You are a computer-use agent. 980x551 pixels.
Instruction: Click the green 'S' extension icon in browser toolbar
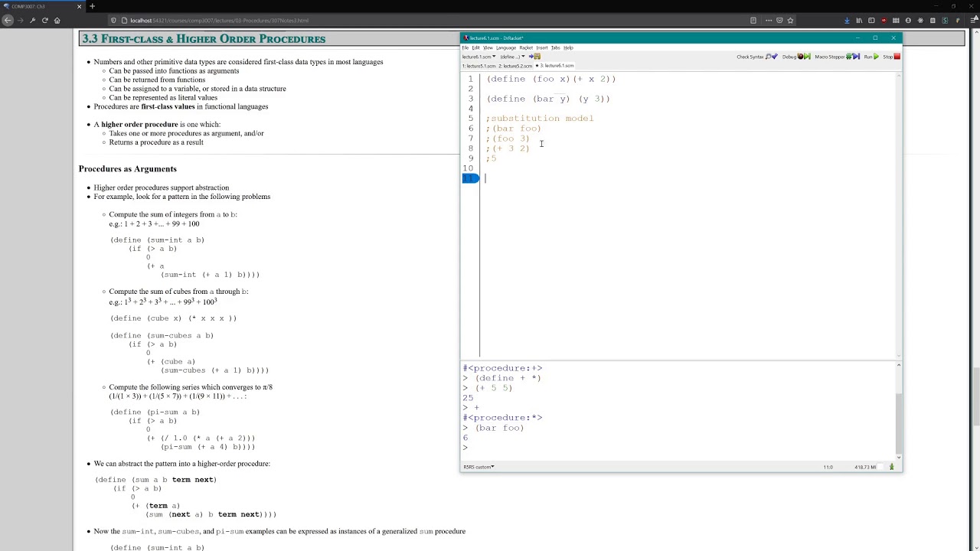[945, 21]
